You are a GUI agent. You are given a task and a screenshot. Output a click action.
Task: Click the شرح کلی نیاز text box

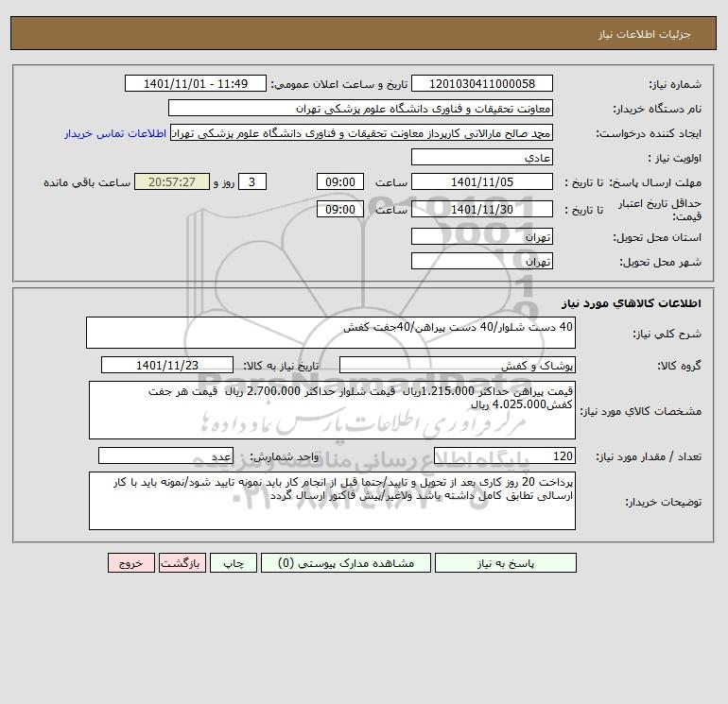click(x=331, y=333)
